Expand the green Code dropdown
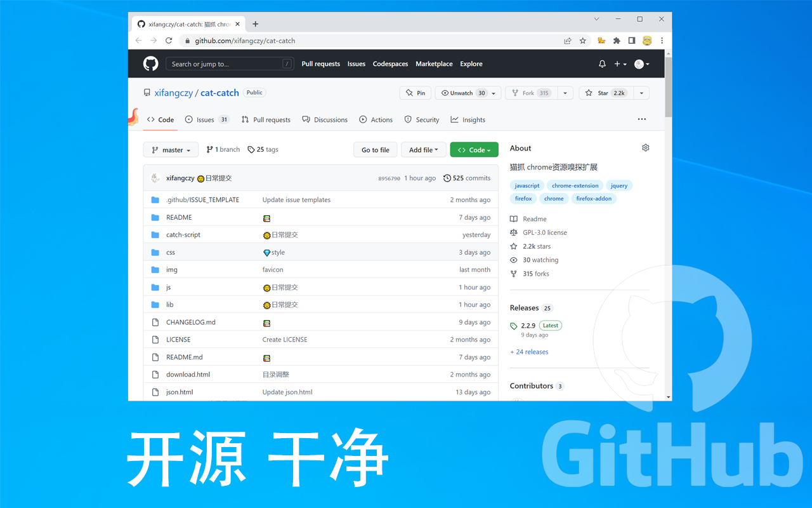This screenshot has width=812, height=508. pos(474,149)
